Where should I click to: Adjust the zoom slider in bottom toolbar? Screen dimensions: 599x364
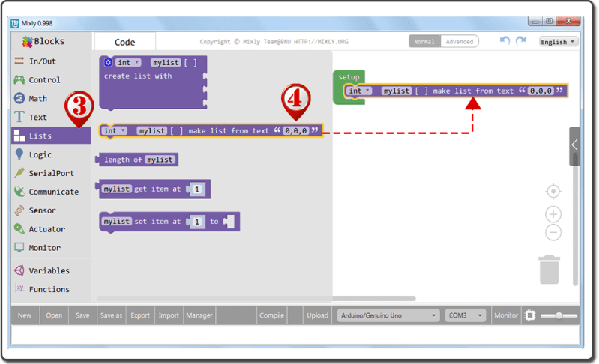[x=559, y=315]
